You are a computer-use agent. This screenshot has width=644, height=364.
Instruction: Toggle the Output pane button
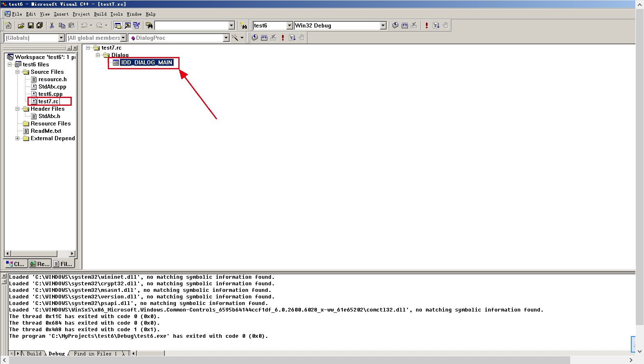[127, 25]
